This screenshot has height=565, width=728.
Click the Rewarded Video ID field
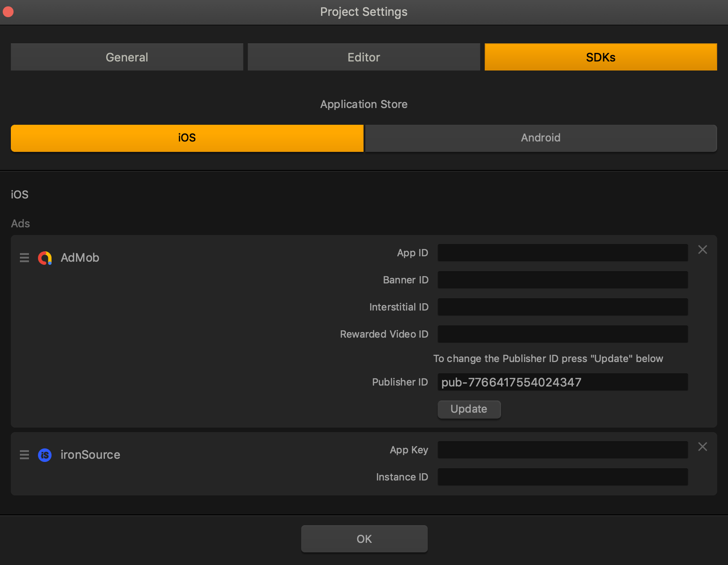tap(563, 334)
